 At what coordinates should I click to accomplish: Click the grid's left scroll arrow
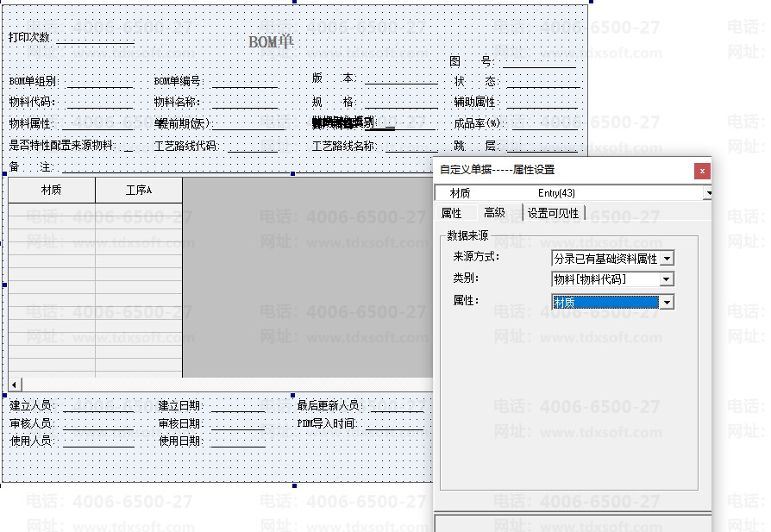click(15, 385)
